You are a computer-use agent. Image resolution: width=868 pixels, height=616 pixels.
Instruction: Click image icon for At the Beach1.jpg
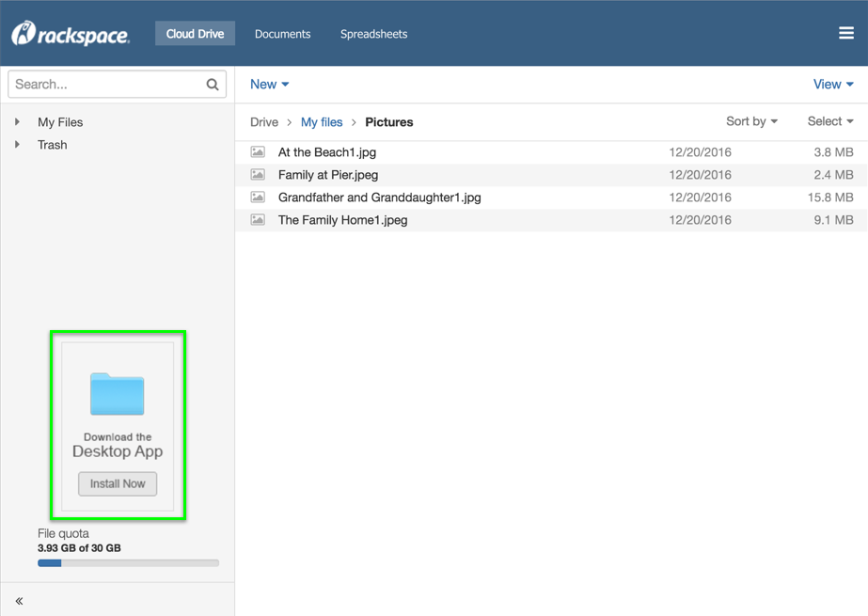click(258, 151)
